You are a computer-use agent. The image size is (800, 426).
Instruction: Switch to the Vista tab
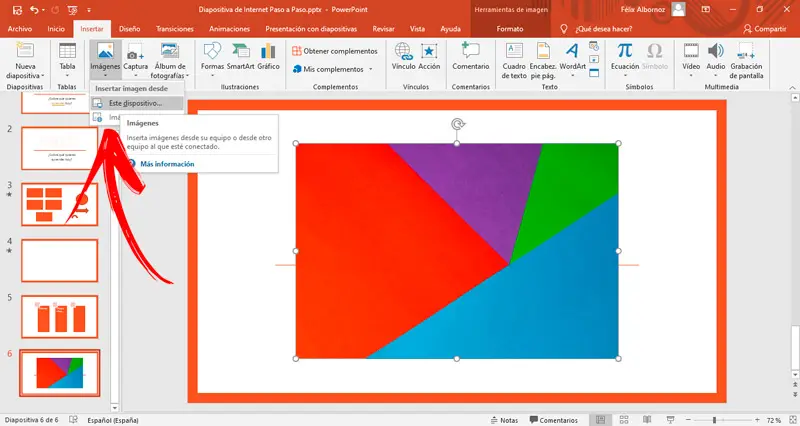click(x=417, y=29)
